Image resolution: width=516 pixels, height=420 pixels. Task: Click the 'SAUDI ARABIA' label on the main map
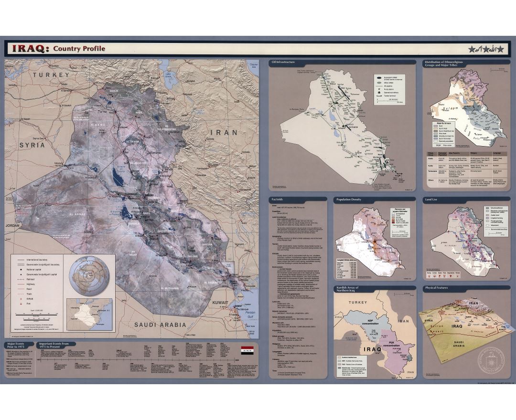point(160,325)
